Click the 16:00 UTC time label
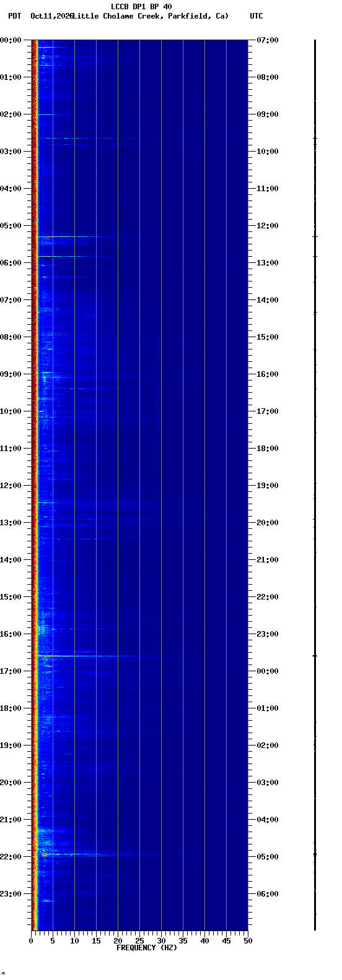 268,374
